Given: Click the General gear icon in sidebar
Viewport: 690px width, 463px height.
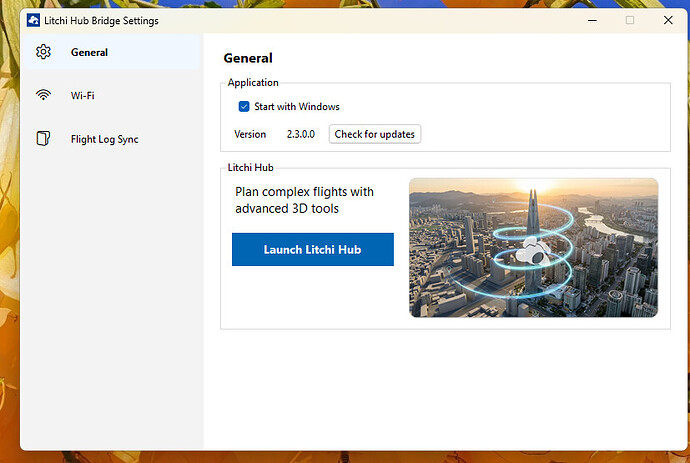Looking at the screenshot, I should pyautogui.click(x=43, y=52).
